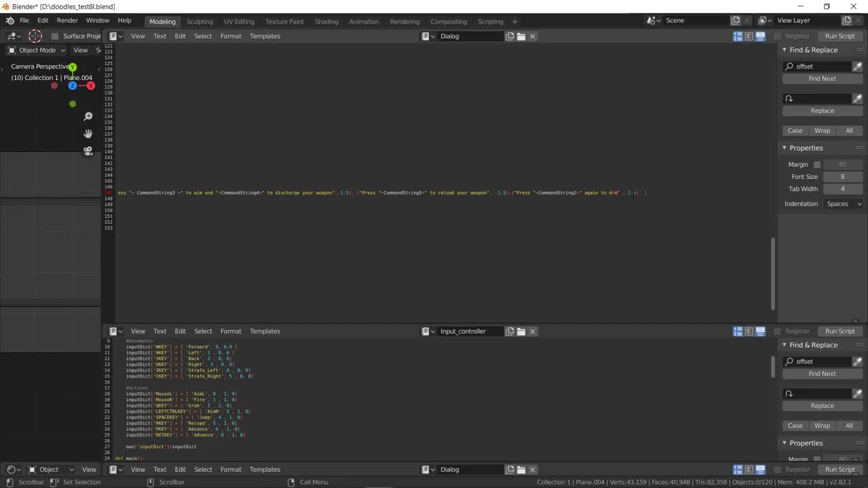This screenshot has width=868, height=488.
Task: Open the Object Mode dropdown
Action: coord(37,50)
